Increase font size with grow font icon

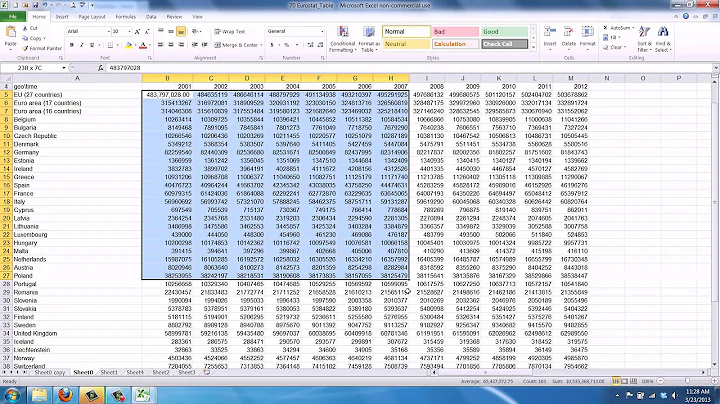(x=137, y=31)
